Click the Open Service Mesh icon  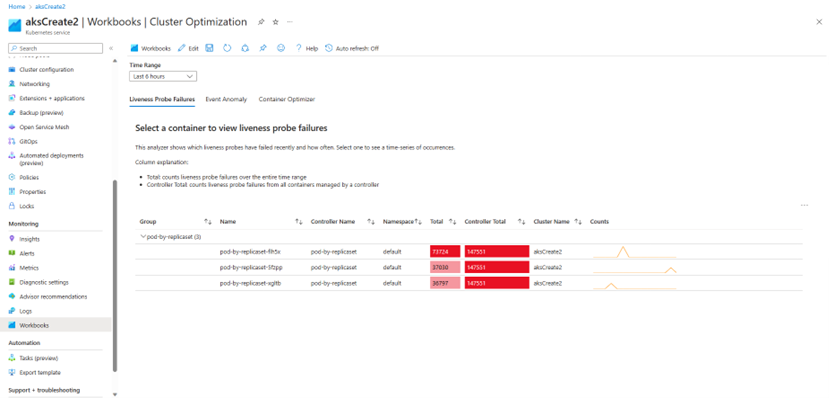coord(12,127)
